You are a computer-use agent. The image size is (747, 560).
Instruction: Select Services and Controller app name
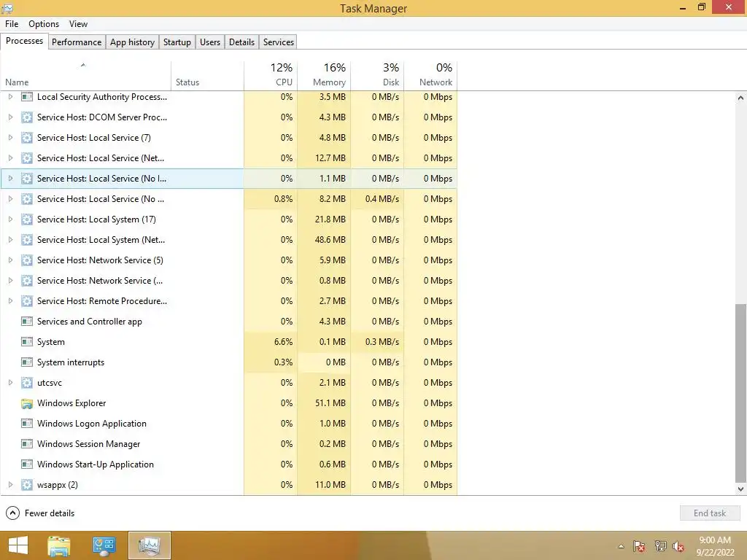(x=90, y=322)
